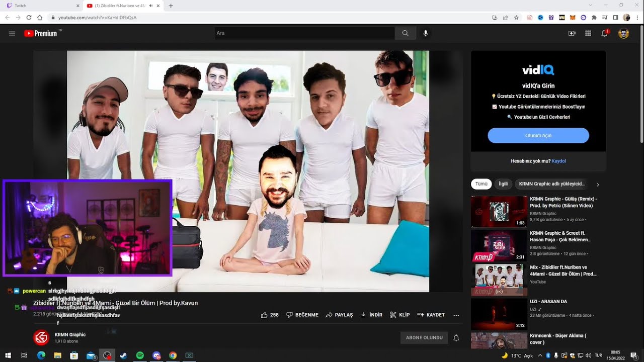Select the Tümü filter chip
Image resolution: width=644 pixels, height=362 pixels.
(x=481, y=184)
